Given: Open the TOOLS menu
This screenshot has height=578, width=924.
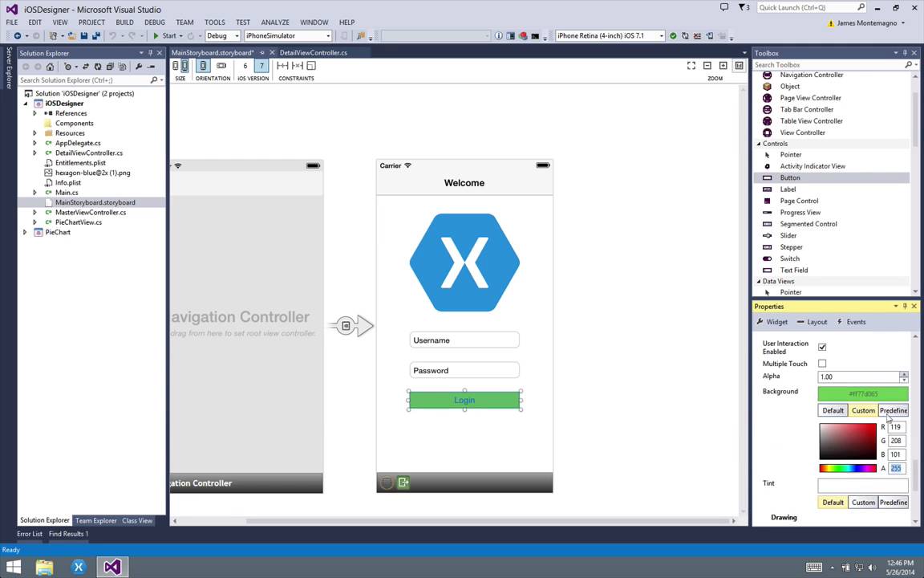Looking at the screenshot, I should click(x=214, y=22).
